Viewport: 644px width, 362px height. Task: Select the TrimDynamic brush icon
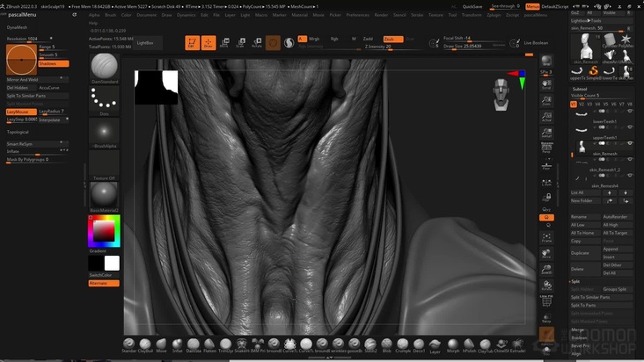pos(225,344)
